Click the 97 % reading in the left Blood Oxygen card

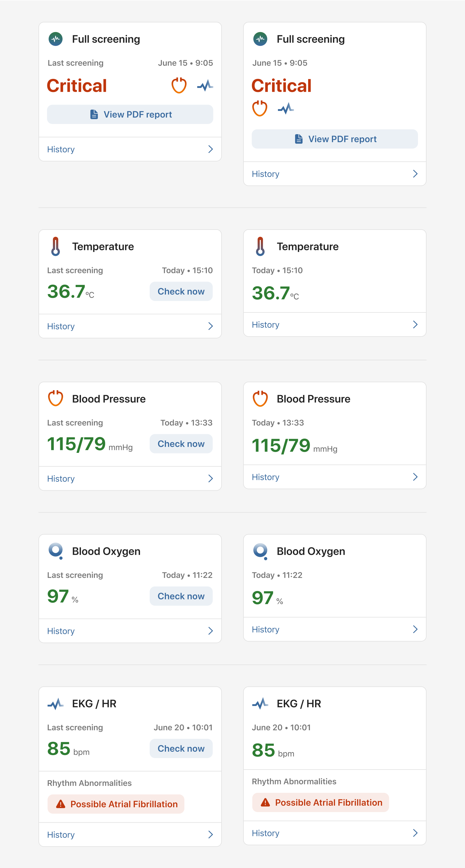pos(63,596)
